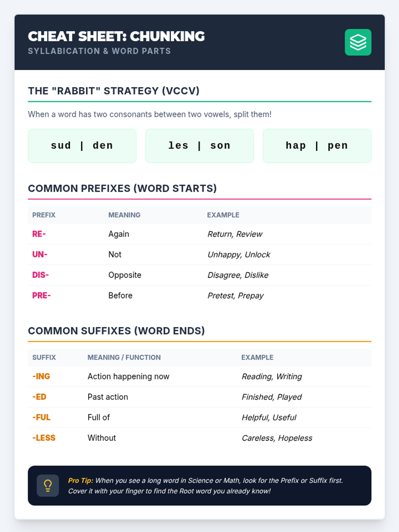
Task: Click the DIS- prefix label
Action: pyautogui.click(x=41, y=275)
